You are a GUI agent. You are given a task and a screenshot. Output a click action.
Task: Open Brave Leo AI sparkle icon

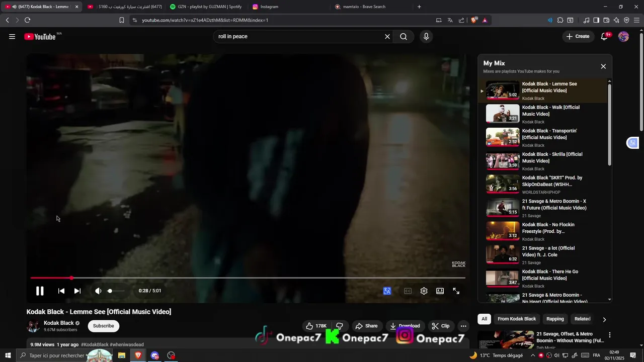pos(616,20)
